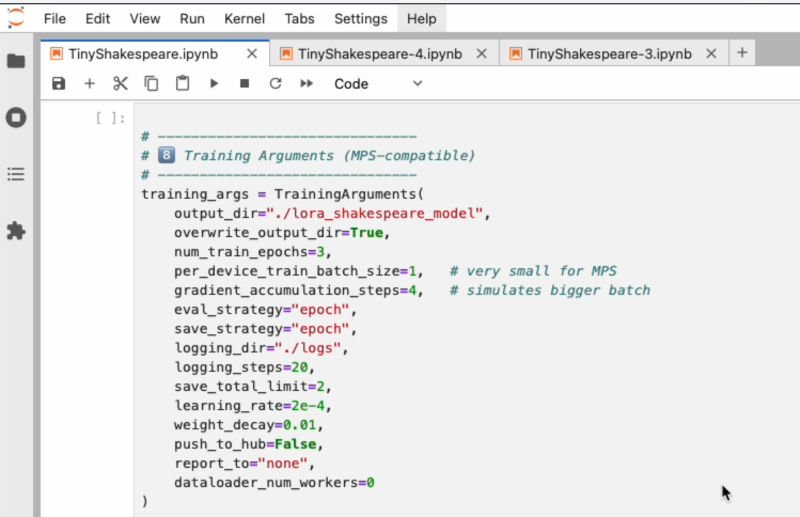The height and width of the screenshot is (517, 800).
Task: Click the dataloader_num_workers=0 line
Action: tap(274, 483)
